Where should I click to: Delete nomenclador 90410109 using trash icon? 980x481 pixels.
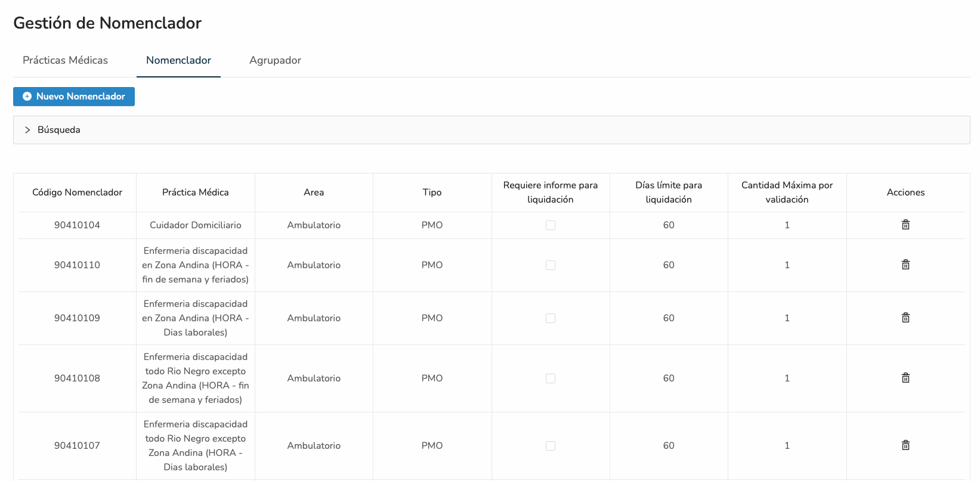pos(905,318)
